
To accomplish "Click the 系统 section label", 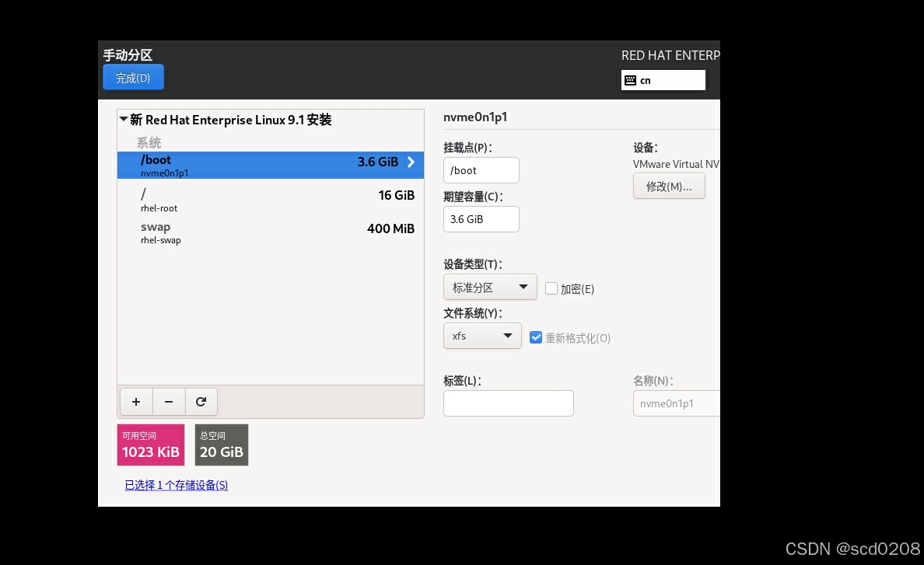I will click(149, 142).
